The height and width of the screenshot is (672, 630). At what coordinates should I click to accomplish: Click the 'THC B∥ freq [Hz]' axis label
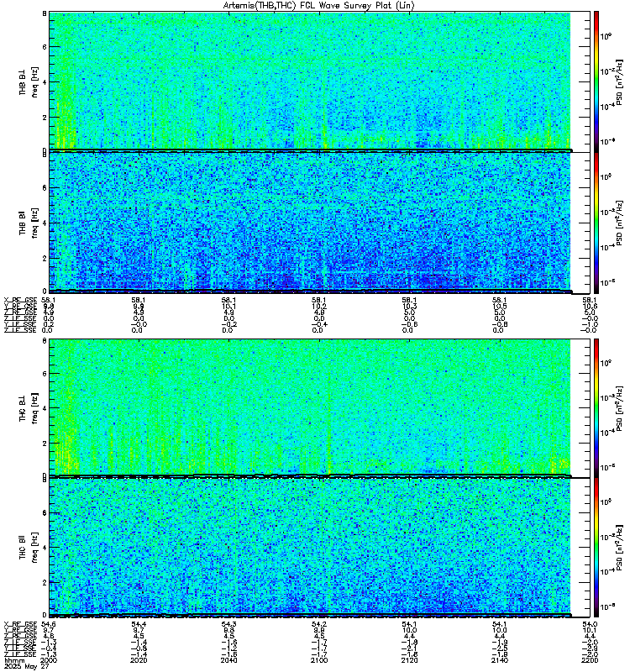[x=29, y=548]
